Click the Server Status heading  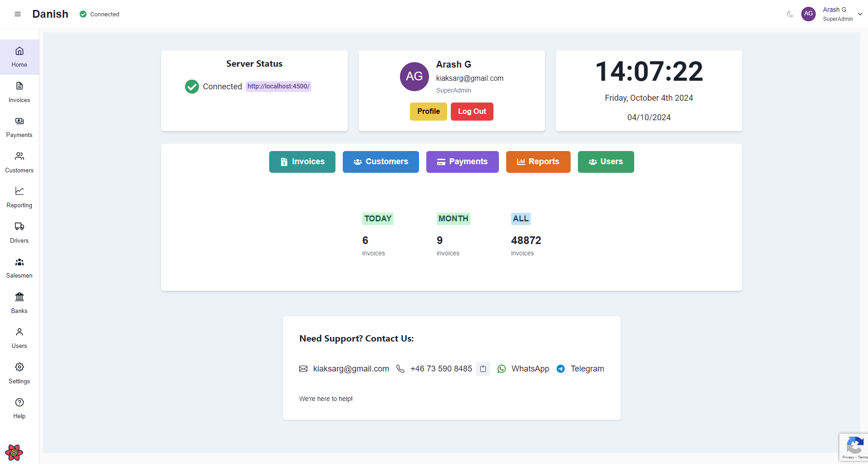(x=254, y=64)
